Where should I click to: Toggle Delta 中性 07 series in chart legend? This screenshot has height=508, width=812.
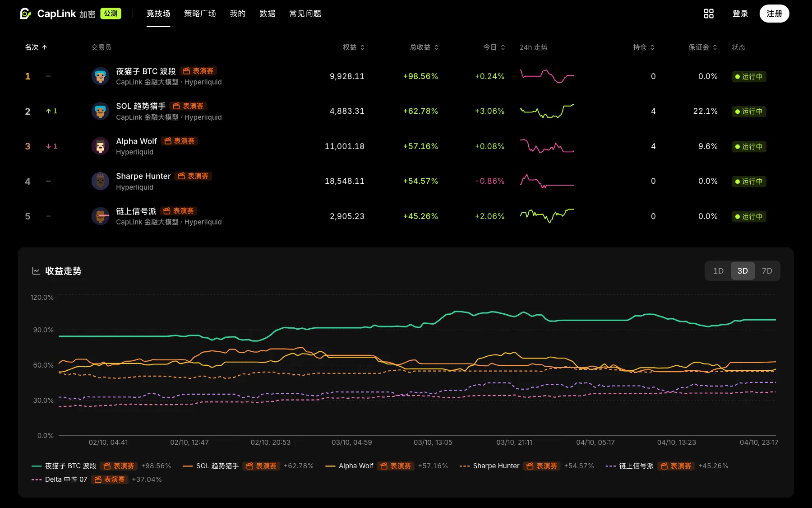[97, 480]
